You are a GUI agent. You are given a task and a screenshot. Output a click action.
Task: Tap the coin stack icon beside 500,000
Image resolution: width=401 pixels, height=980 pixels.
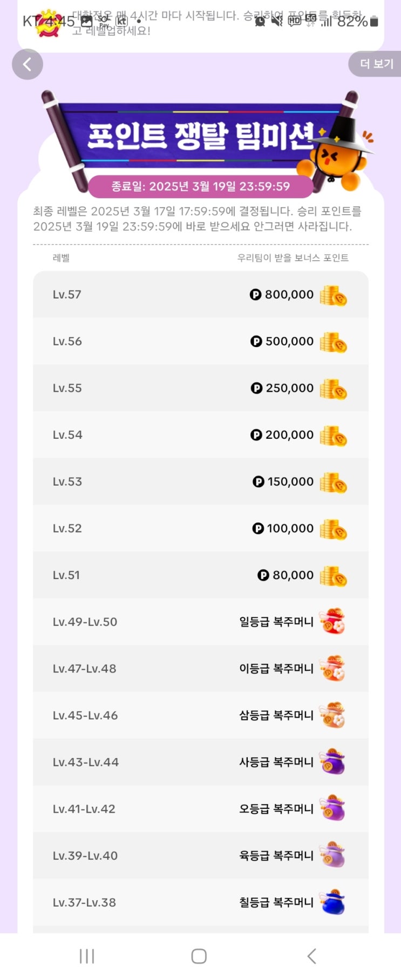[x=333, y=342]
